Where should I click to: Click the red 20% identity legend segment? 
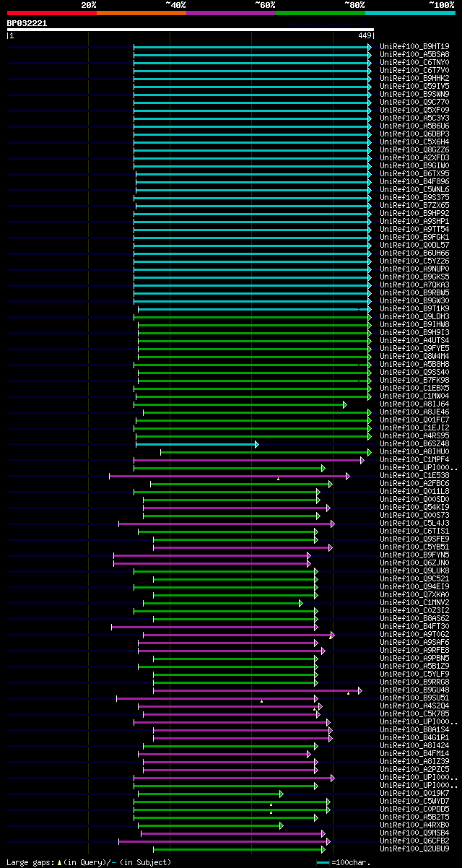[52, 13]
